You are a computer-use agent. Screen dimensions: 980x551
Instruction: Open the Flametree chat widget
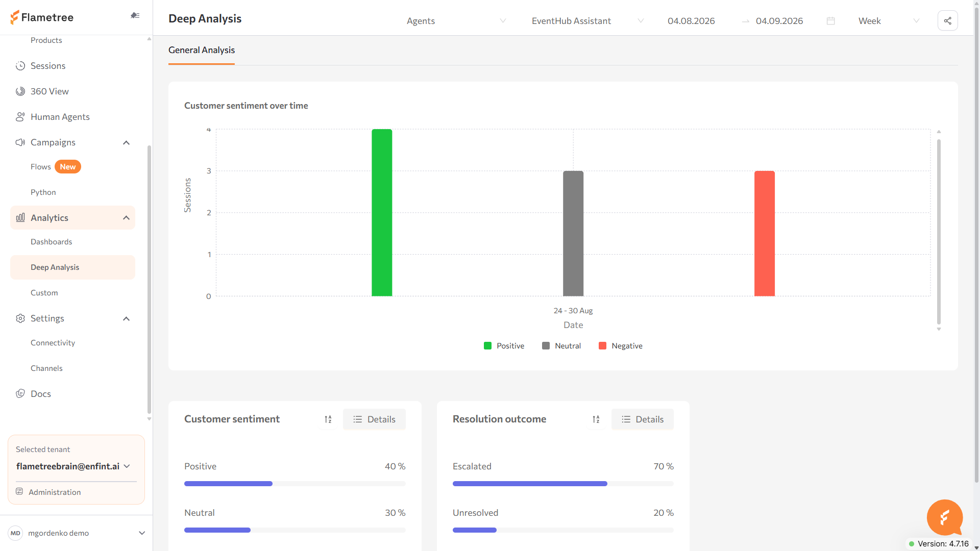tap(945, 517)
